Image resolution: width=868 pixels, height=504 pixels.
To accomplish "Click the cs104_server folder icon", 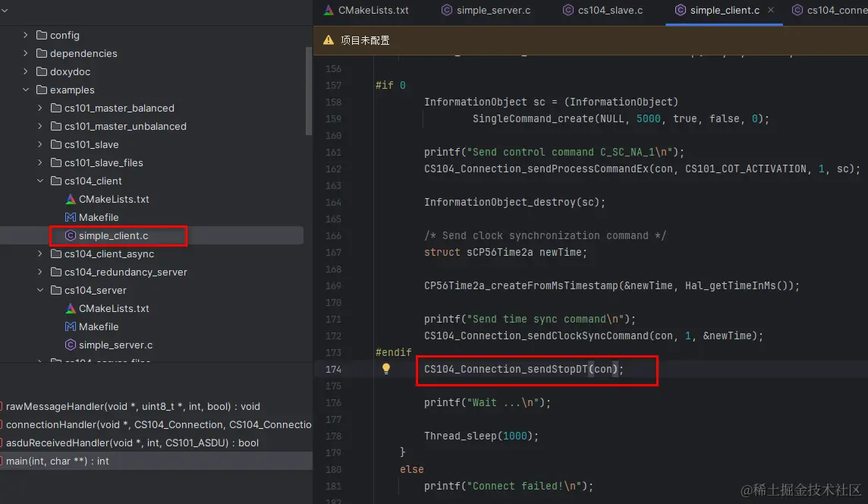I will (x=56, y=290).
